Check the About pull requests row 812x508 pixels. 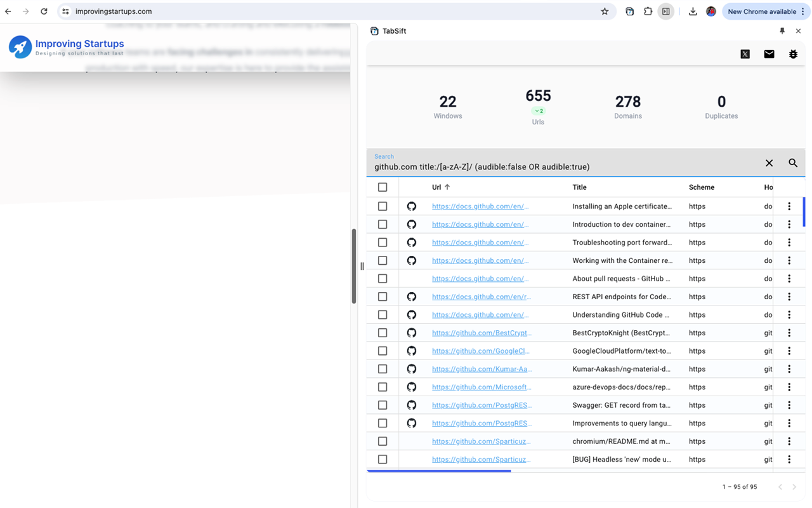pos(383,279)
